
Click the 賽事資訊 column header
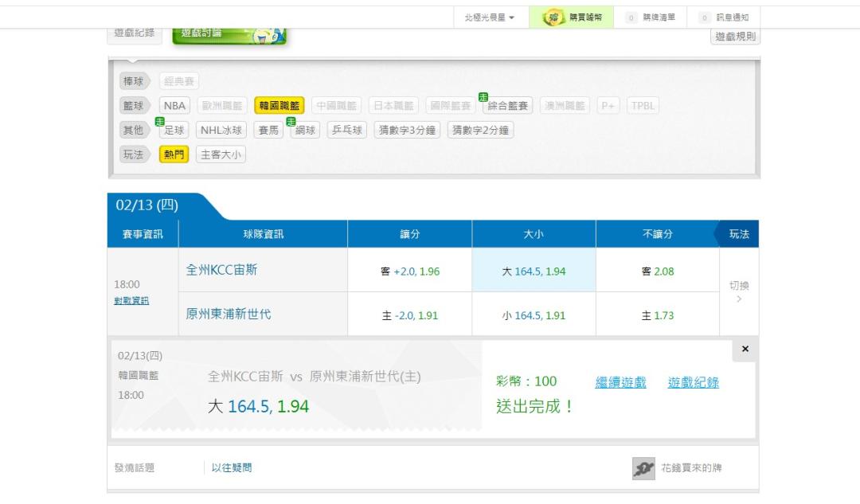coord(143,234)
